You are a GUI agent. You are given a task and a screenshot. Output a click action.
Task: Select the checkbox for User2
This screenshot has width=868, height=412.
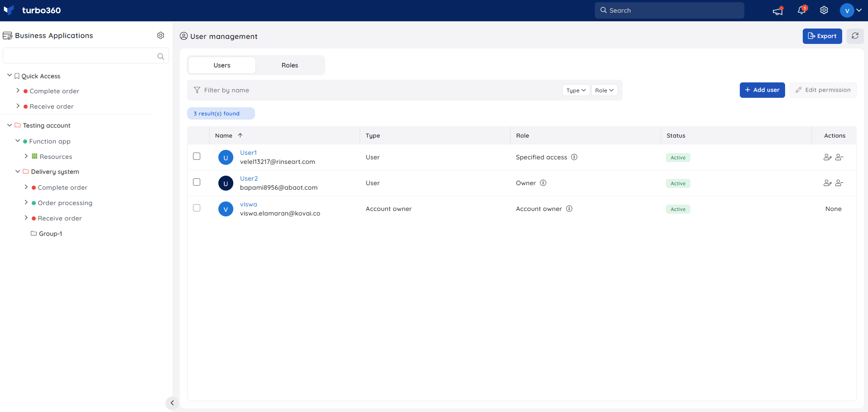197,182
